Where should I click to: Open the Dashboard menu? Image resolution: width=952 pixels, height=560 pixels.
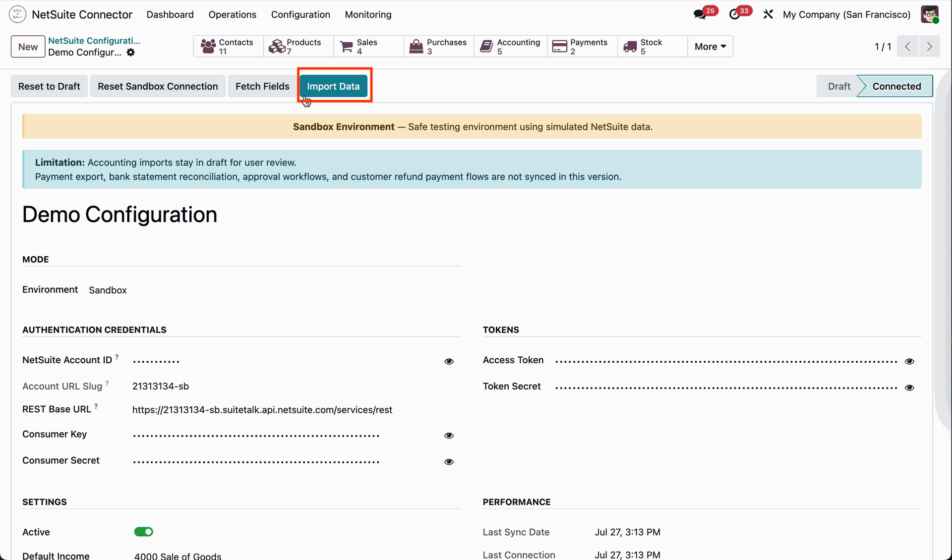pyautogui.click(x=170, y=14)
